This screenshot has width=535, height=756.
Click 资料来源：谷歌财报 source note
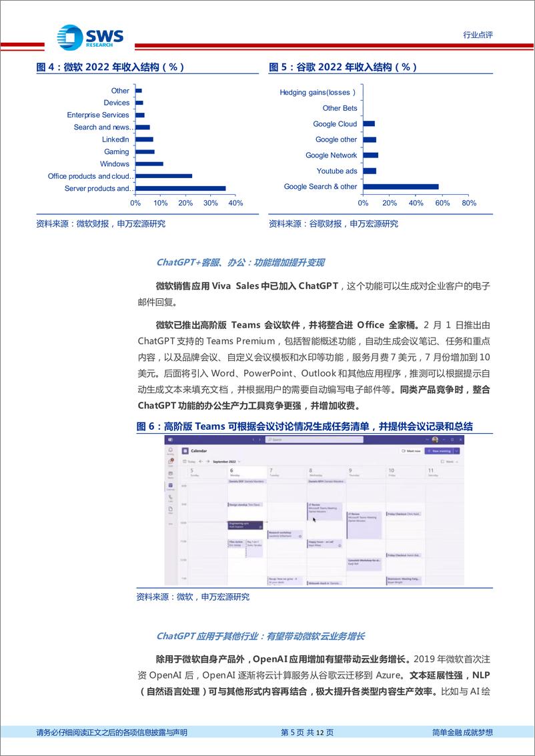[334, 224]
